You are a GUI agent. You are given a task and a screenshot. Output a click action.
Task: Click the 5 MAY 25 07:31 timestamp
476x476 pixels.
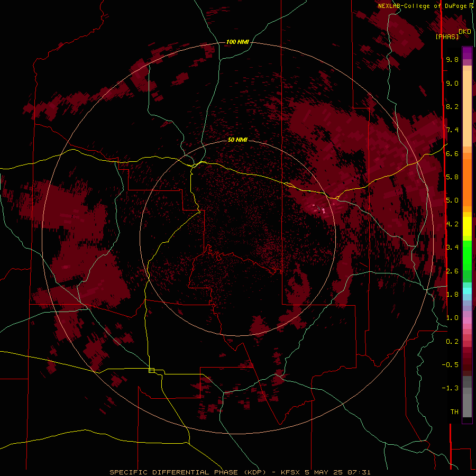click(338, 472)
